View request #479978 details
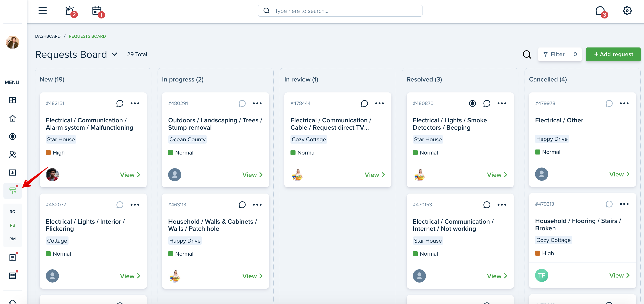Screen dimensions: 644x304 (x=619, y=174)
